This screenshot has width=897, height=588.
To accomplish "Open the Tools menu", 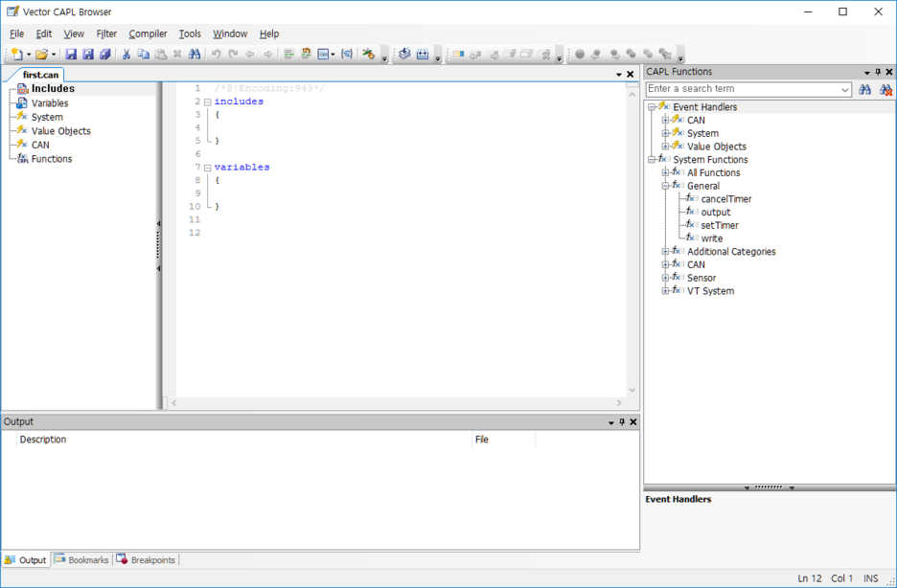I will point(190,34).
